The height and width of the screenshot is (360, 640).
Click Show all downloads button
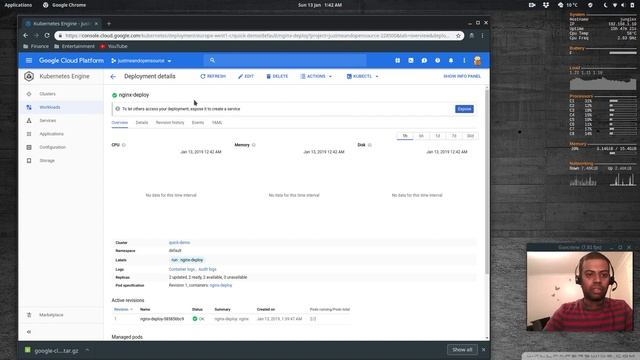462,350
